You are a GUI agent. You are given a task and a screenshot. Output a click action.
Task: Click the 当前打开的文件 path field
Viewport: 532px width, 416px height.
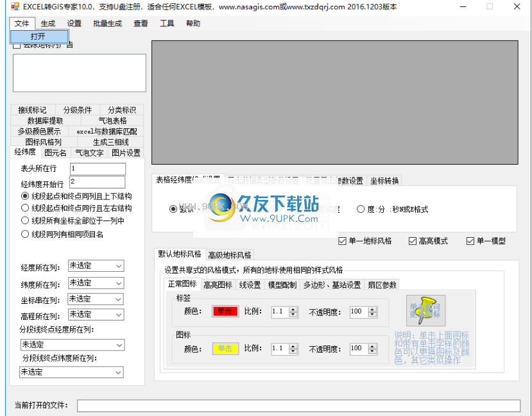point(298,406)
